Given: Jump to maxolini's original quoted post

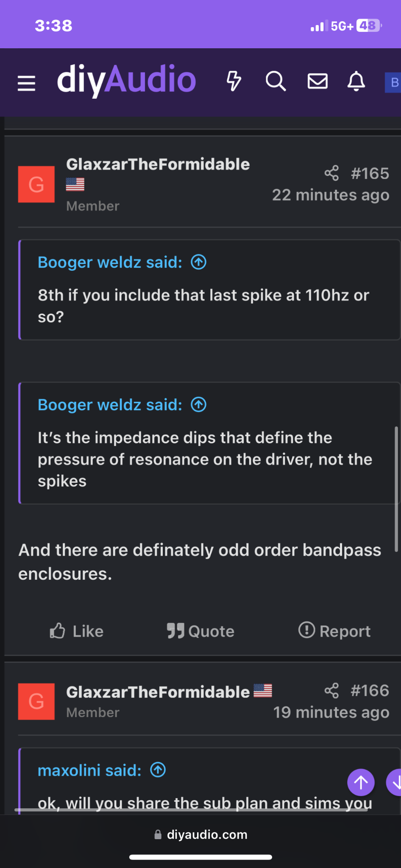Looking at the screenshot, I should (158, 770).
